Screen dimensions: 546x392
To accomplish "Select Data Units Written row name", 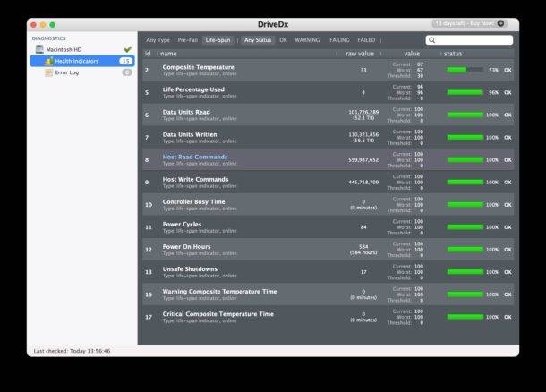I will pos(190,134).
